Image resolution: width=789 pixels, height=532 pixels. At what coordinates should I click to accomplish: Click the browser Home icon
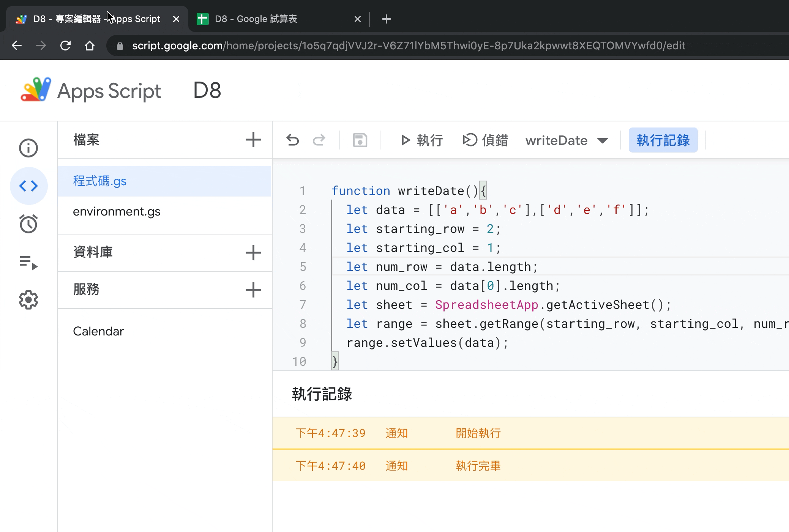click(x=90, y=46)
